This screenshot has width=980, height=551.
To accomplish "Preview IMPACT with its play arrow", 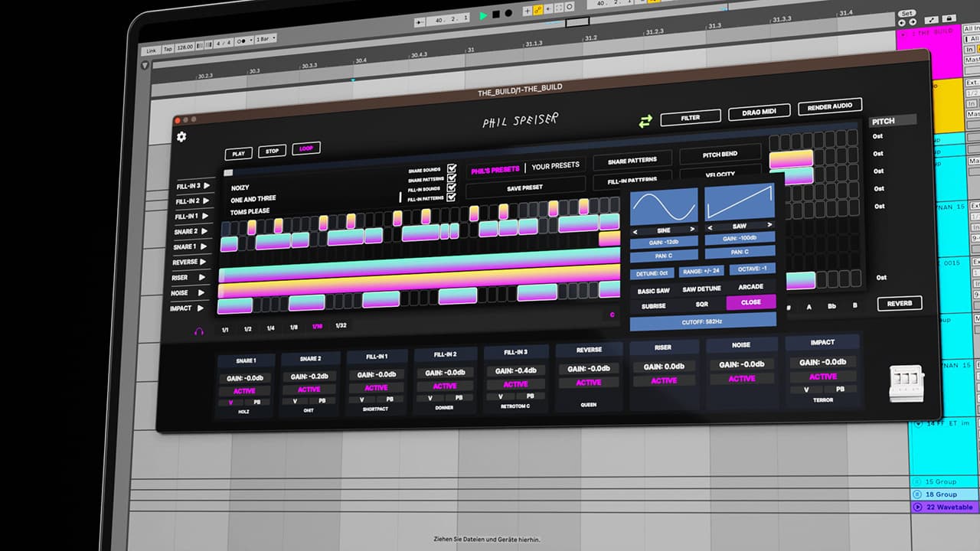I will [x=201, y=308].
